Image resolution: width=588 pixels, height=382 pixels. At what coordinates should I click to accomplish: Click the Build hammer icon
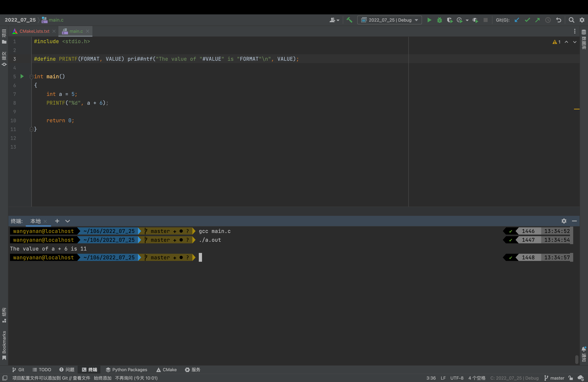tap(349, 20)
